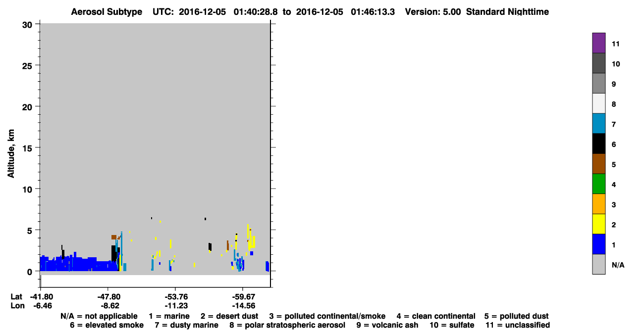644x330 pixels.
Task: Click the brown polluted dust patch near -47.80
Action: (x=114, y=237)
